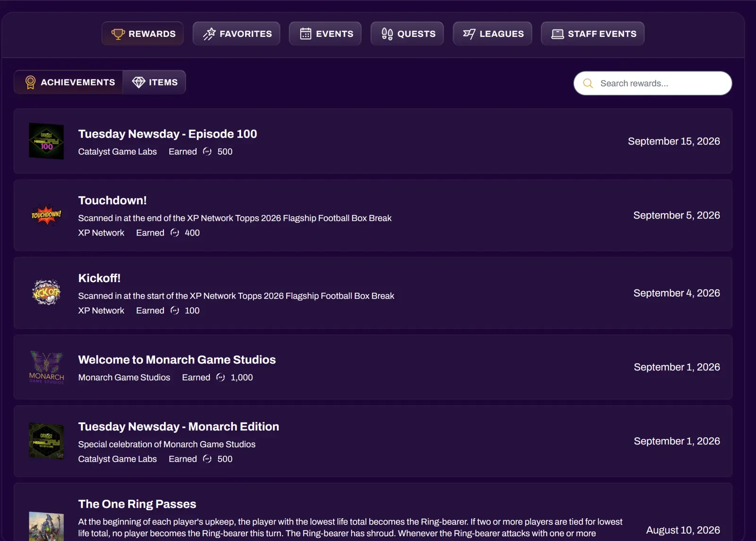
Task: Click the Tuesday Newsday Episode 100 badge thumbnail
Action: click(46, 141)
